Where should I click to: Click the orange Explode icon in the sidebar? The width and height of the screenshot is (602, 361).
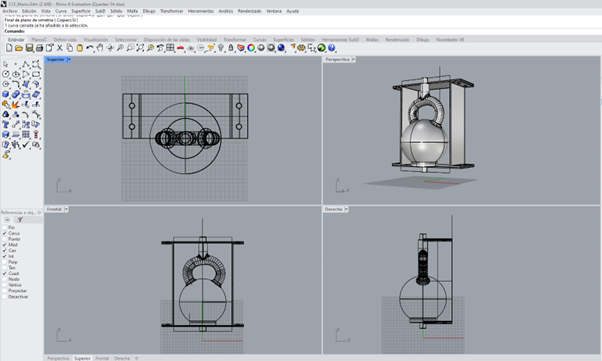tap(16, 104)
